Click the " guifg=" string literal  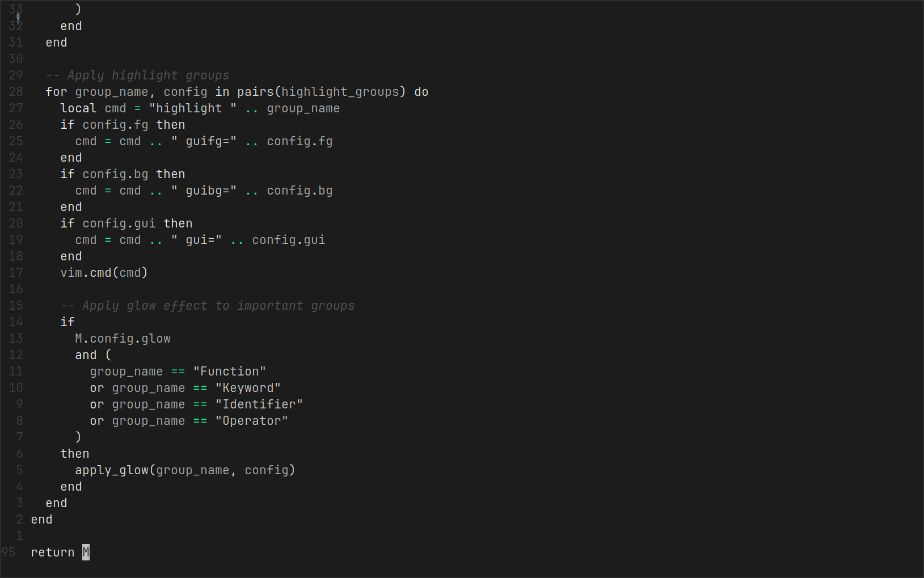(204, 141)
